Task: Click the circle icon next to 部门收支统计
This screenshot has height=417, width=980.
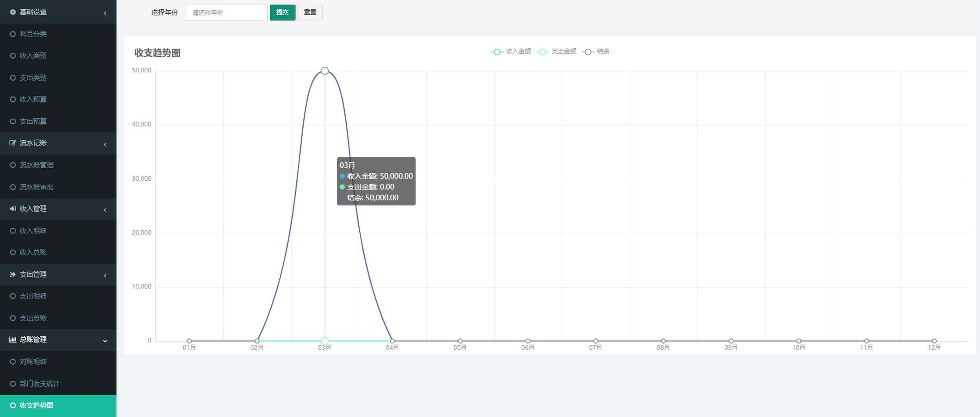Action: 13,384
